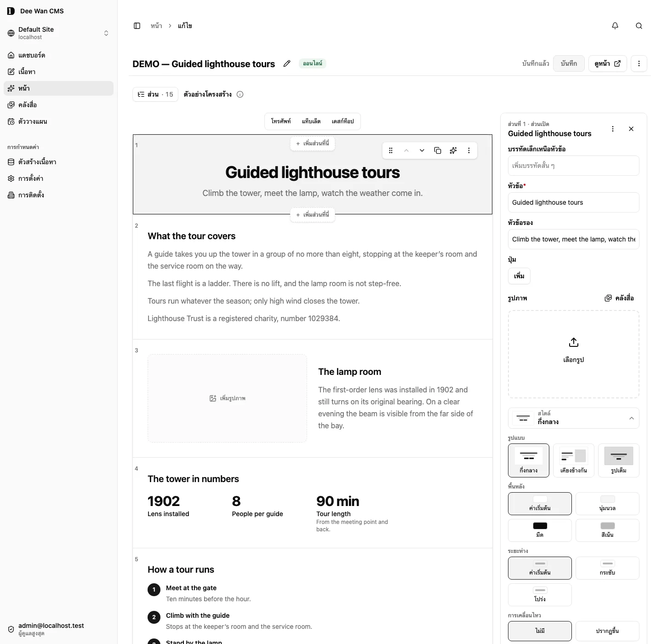Set motion to ปรากฏขึ้น
The width and height of the screenshot is (662, 644).
[607, 631]
